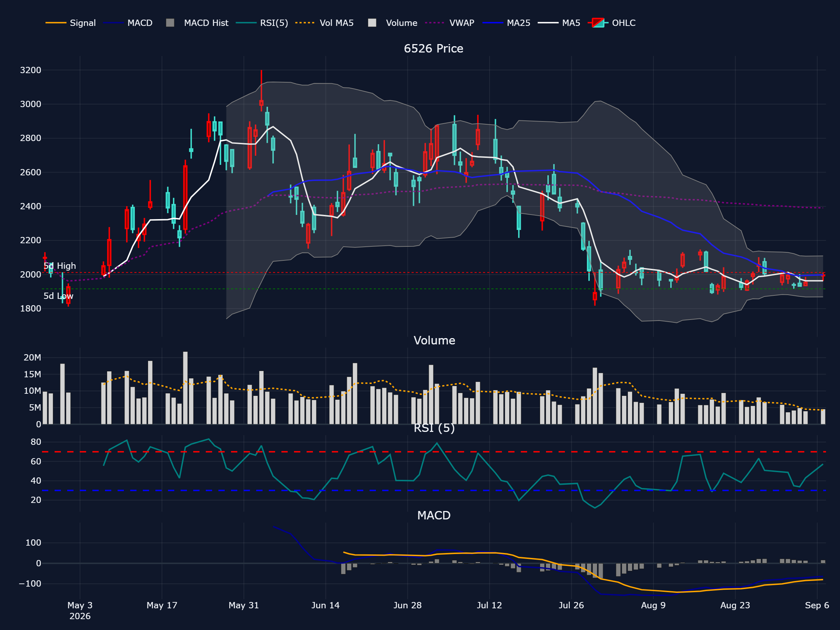Click the 5M volume axis tick
The image size is (840, 630).
point(35,407)
